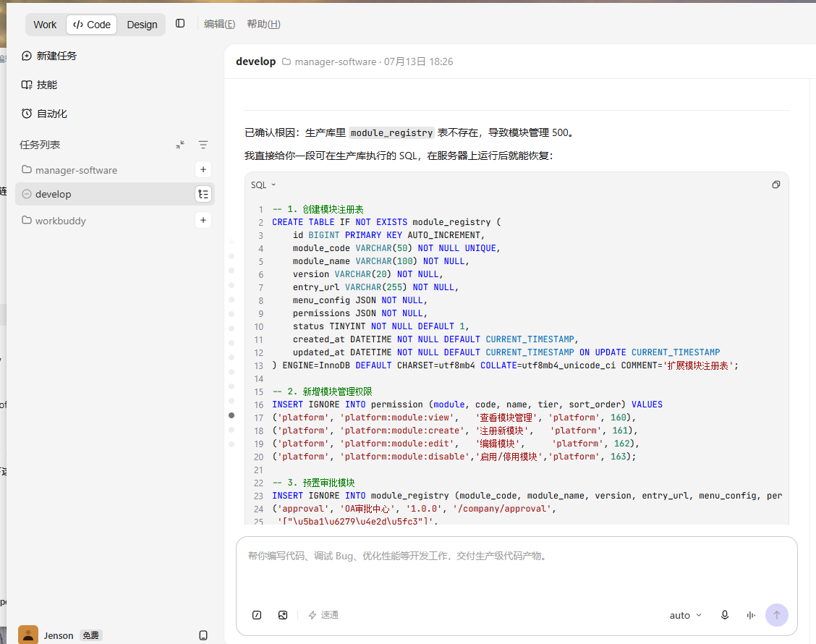Click 'platform:module:create' in line 18
Image resolution: width=816 pixels, height=644 pixels.
click(402, 431)
